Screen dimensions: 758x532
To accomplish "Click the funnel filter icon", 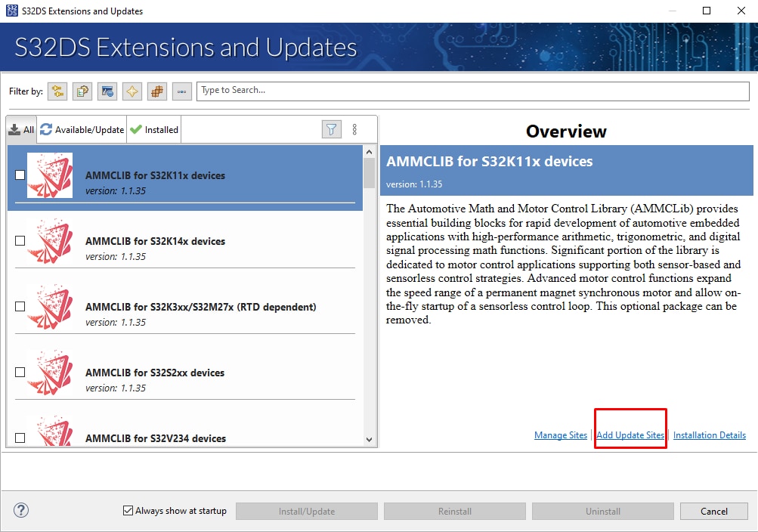I will [331, 128].
